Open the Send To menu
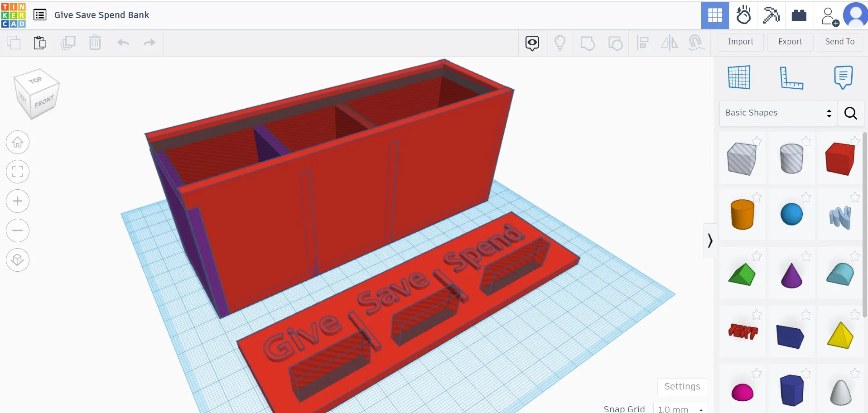 (839, 42)
